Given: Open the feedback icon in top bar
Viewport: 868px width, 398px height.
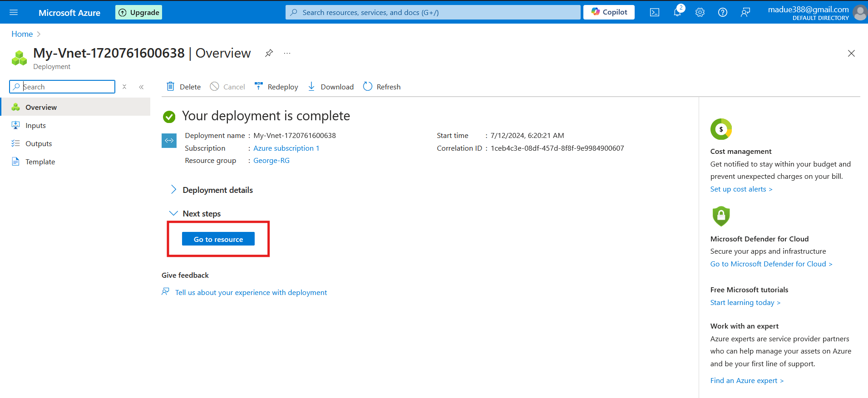Looking at the screenshot, I should pyautogui.click(x=745, y=12).
